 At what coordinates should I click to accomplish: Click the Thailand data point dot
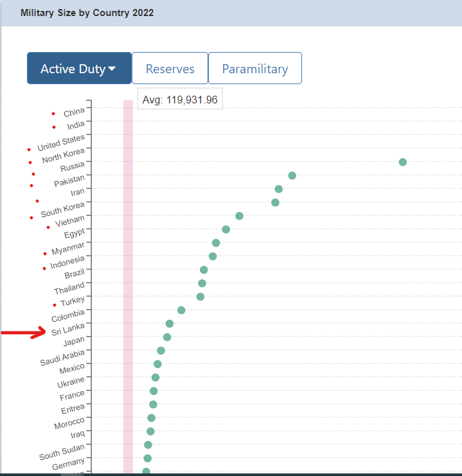[x=202, y=283]
